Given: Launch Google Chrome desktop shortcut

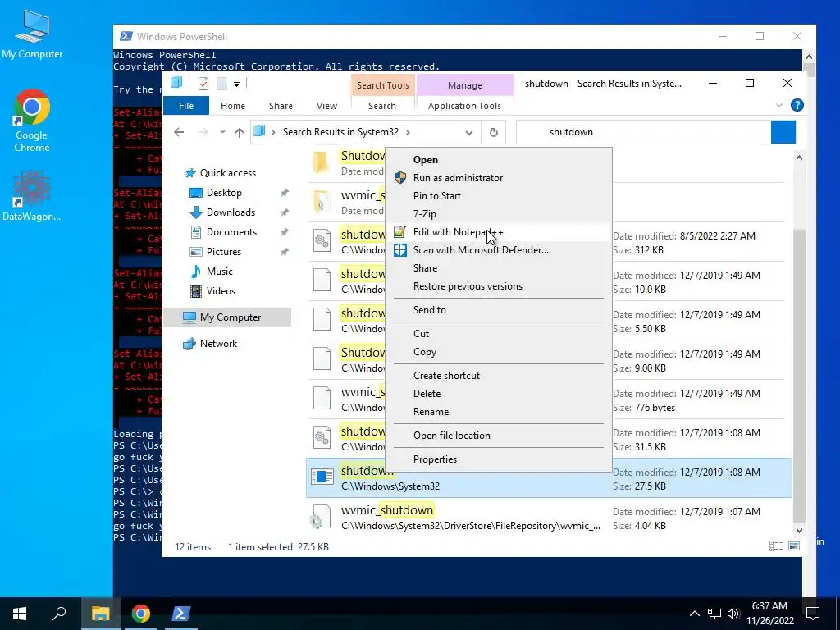Looking at the screenshot, I should tap(32, 121).
